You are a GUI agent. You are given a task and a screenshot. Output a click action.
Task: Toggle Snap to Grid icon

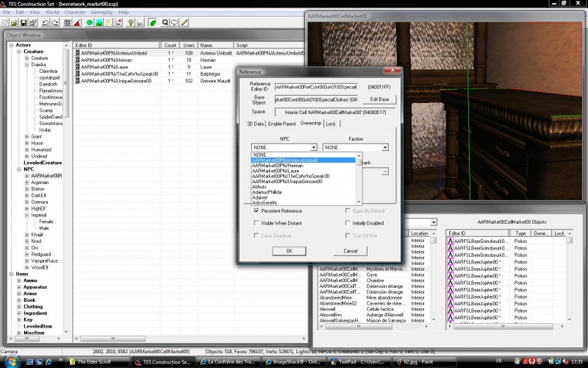(x=67, y=23)
